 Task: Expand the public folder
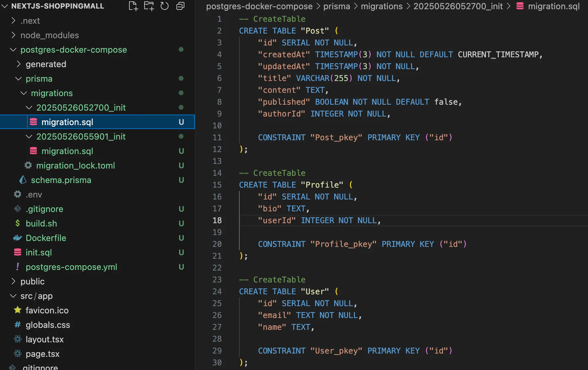coord(13,281)
